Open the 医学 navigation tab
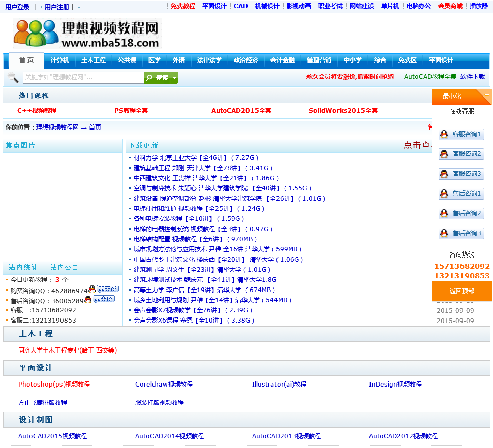Viewport: 493px width, 448px height. click(x=155, y=60)
